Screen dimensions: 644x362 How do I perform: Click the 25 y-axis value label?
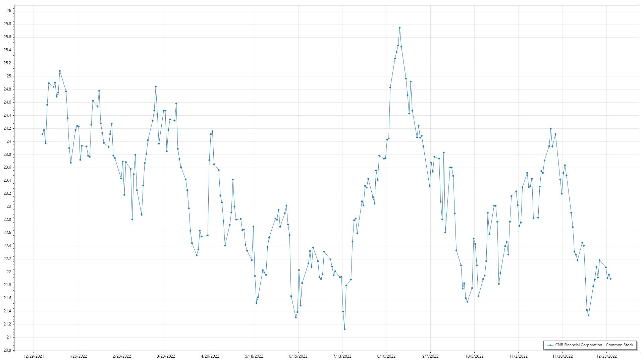click(x=9, y=76)
